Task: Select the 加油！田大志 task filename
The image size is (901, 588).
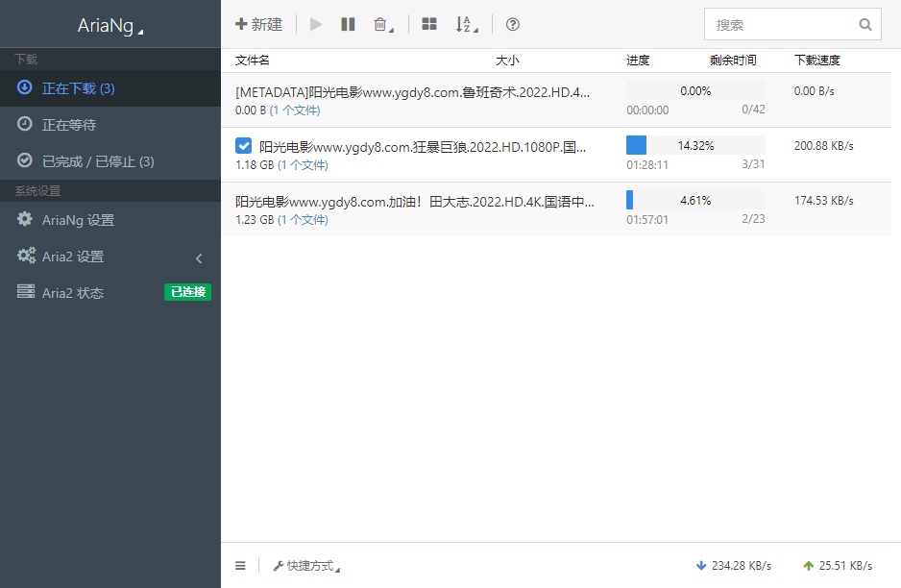Action: (x=415, y=202)
